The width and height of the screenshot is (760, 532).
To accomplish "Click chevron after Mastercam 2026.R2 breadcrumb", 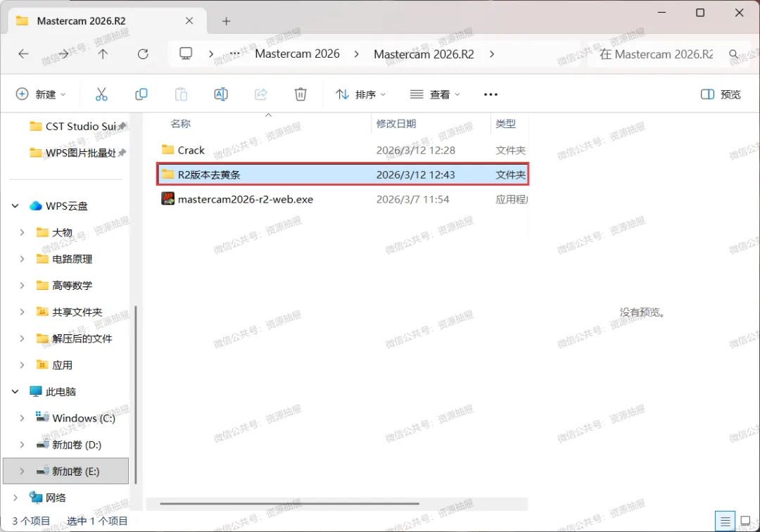I will pyautogui.click(x=492, y=53).
